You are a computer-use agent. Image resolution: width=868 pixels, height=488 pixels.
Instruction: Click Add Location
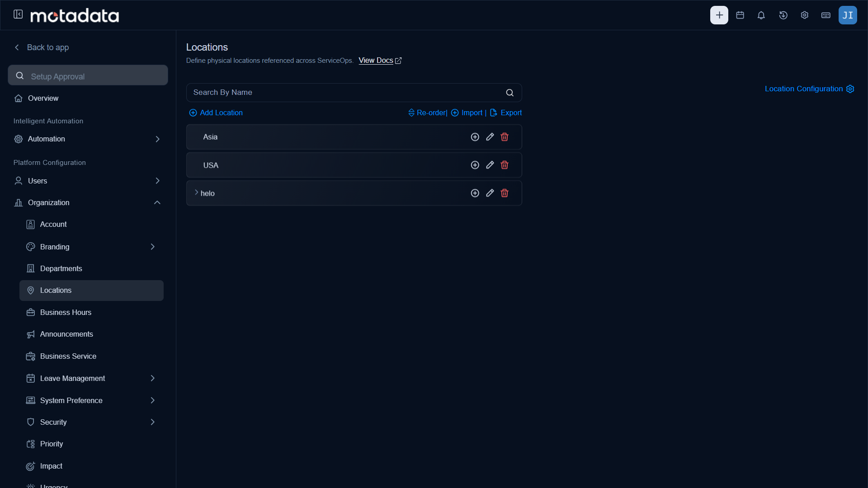tap(216, 113)
